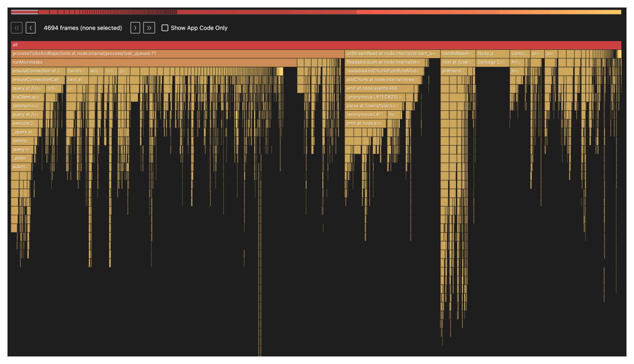The height and width of the screenshot is (364, 634).
Task: Click the _pulse frame
Action: tap(21, 158)
